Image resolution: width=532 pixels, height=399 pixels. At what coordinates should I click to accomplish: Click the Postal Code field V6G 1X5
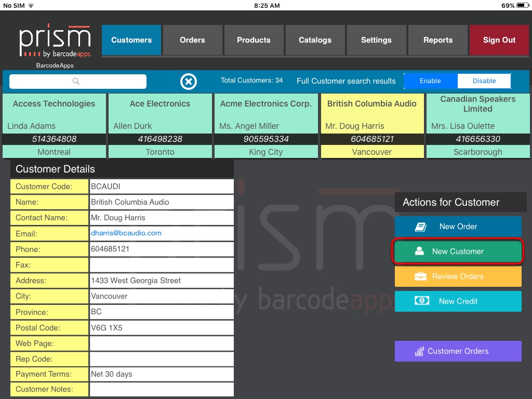tap(162, 327)
